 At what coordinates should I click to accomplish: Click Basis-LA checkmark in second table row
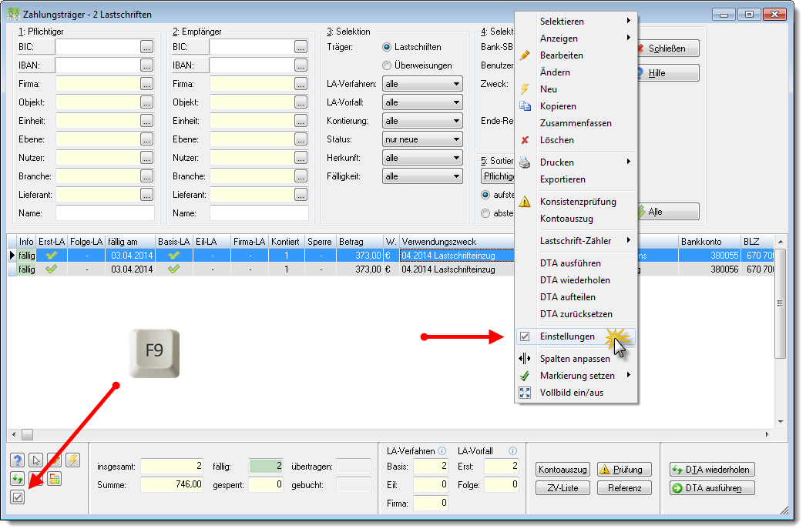(x=173, y=269)
